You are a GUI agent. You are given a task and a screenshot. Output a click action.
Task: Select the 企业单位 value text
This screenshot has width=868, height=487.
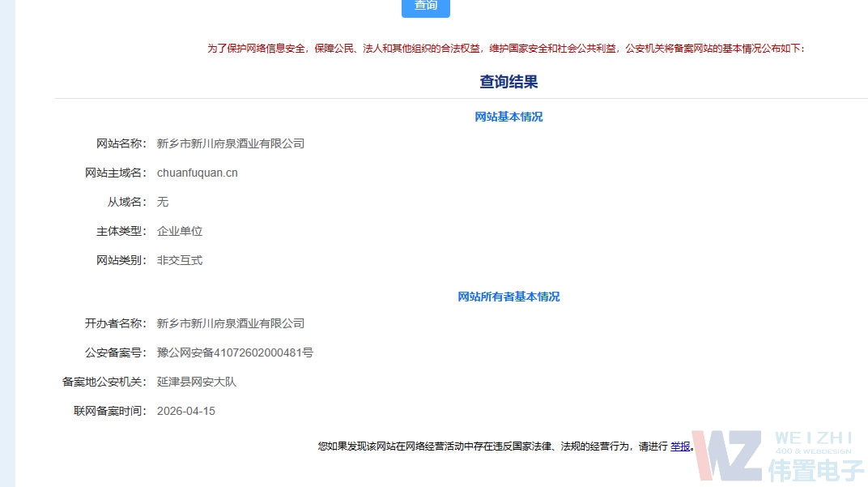[180, 231]
